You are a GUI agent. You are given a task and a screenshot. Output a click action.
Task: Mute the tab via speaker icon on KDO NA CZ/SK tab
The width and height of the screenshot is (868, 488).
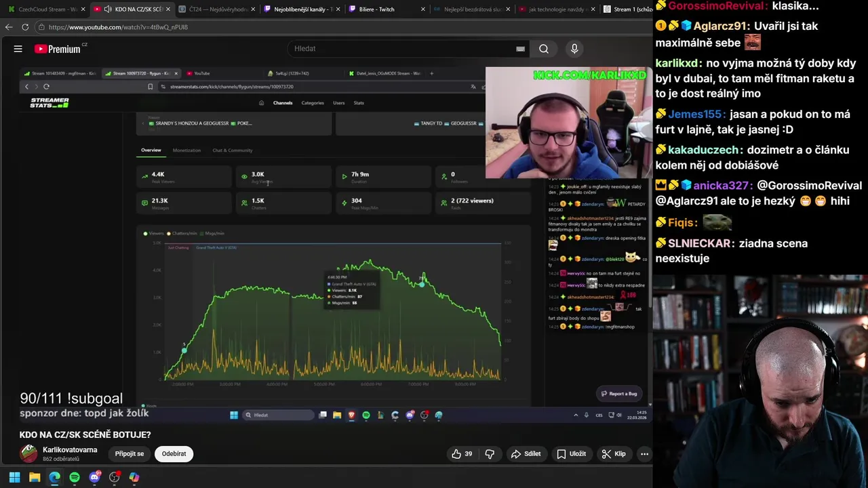click(x=108, y=9)
